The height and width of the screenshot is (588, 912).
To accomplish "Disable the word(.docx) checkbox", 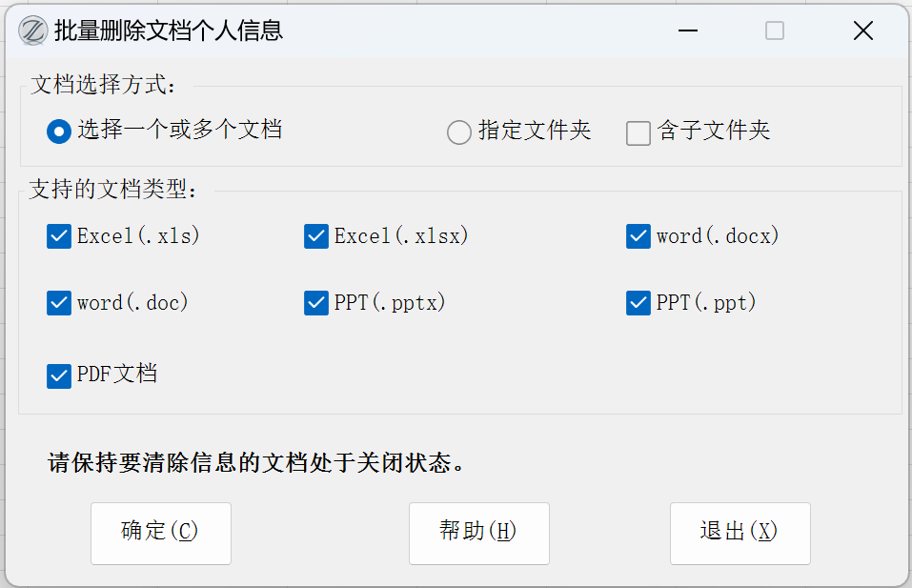I will pyautogui.click(x=638, y=236).
